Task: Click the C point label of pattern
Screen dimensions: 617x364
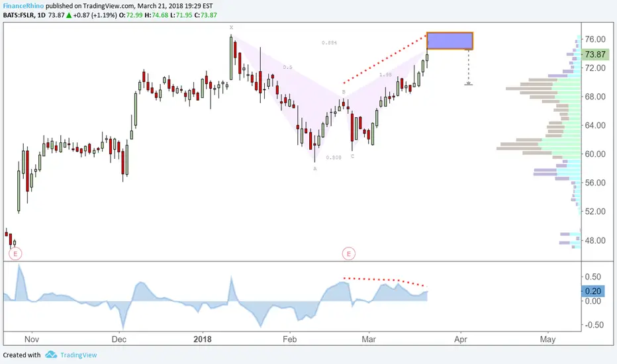Action: coord(353,156)
